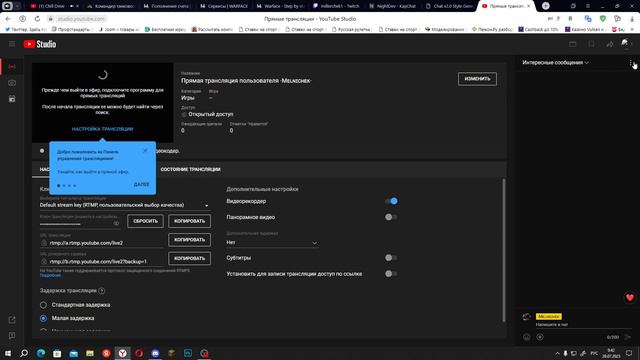Open the exit-studio icon at sidebar bottom
The height and width of the screenshot is (360, 640).
click(x=12, y=320)
